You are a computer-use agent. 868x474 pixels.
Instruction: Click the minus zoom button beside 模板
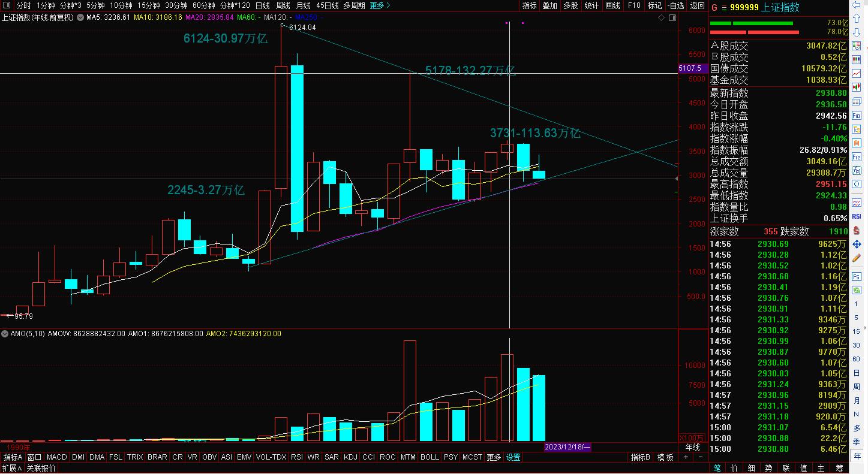click(700, 457)
